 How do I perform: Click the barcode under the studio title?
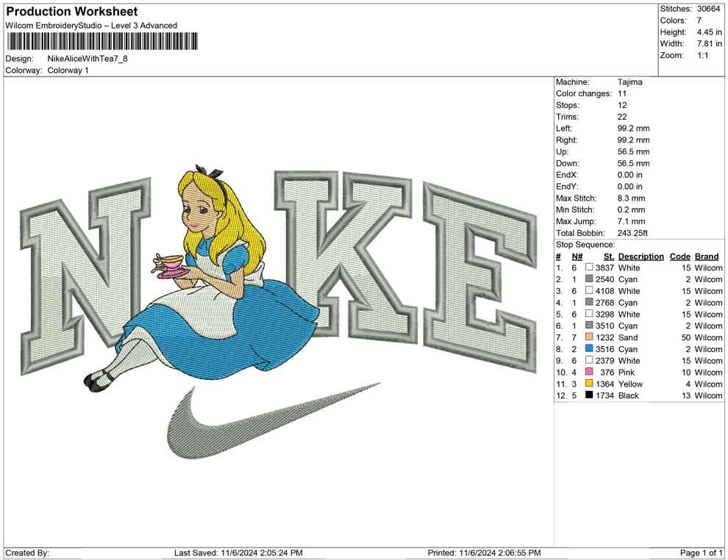tap(101, 41)
